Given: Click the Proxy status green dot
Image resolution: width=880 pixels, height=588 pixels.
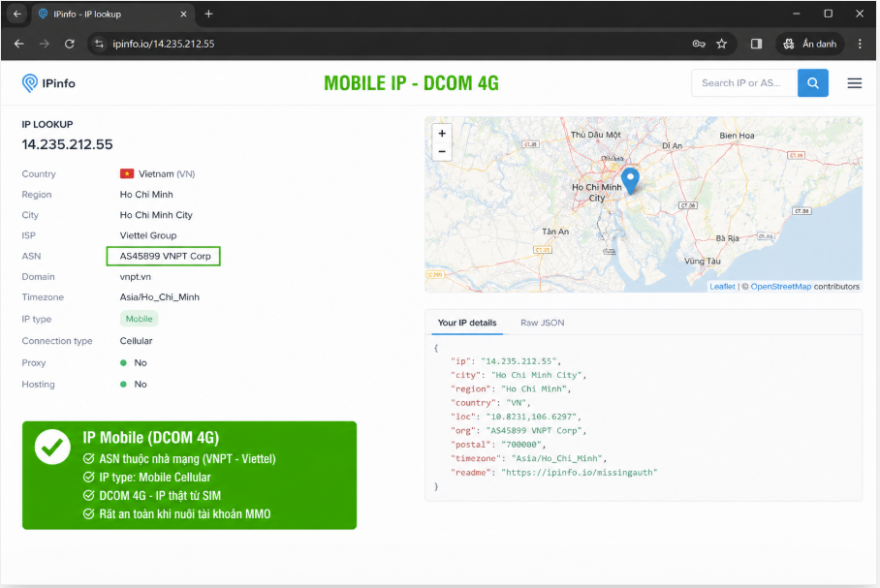Looking at the screenshot, I should (123, 362).
